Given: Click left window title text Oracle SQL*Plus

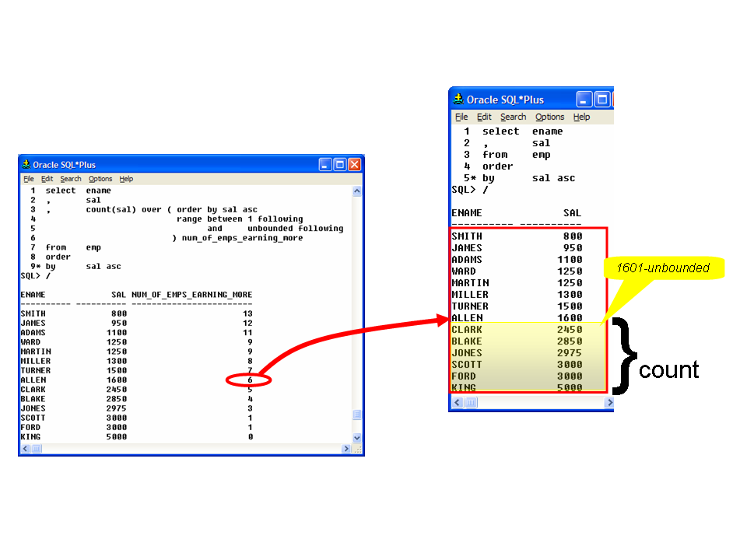Looking at the screenshot, I should 65,165.
